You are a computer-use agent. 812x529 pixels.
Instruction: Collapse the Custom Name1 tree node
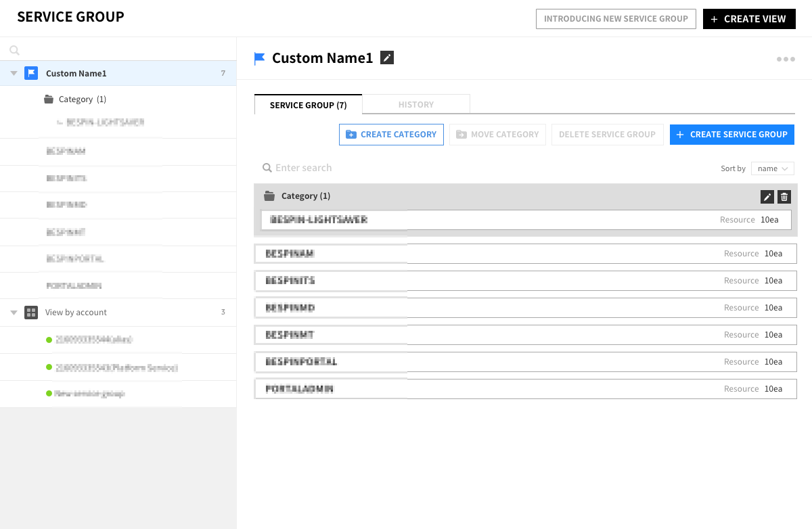pos(14,73)
